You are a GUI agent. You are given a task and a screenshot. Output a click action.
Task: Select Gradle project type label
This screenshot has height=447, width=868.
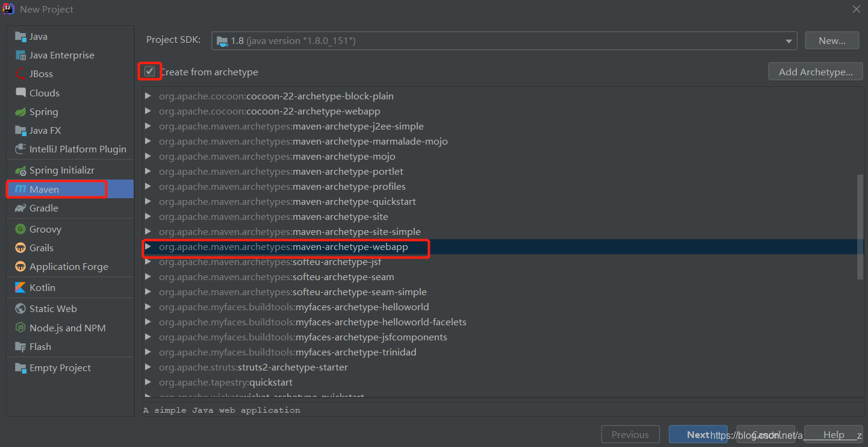pos(44,208)
